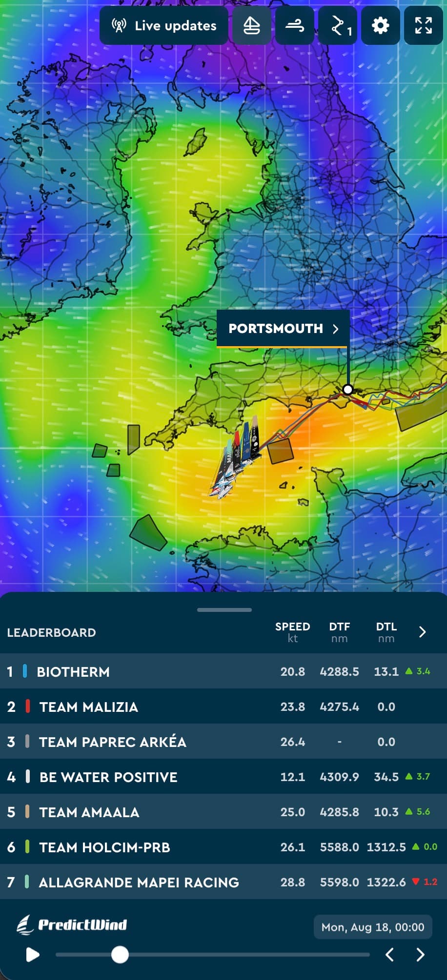Open the route tracks icon
The width and height of the screenshot is (447, 980).
click(x=338, y=25)
